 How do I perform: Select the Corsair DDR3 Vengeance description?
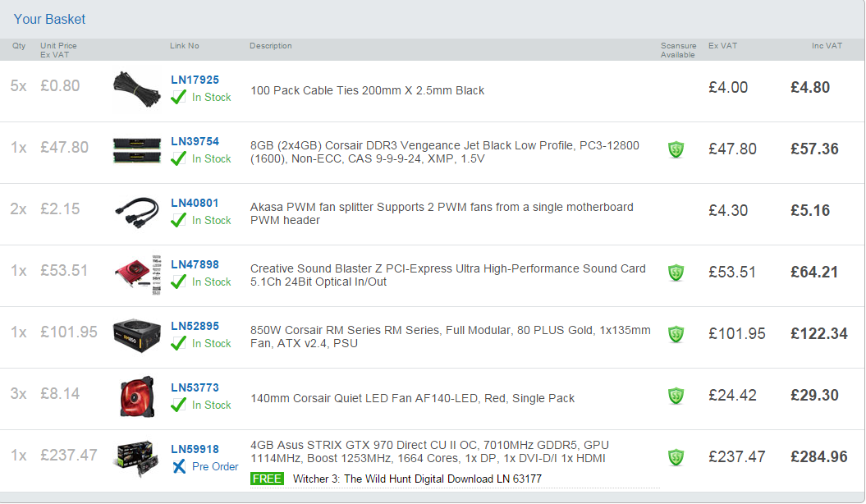445,153
